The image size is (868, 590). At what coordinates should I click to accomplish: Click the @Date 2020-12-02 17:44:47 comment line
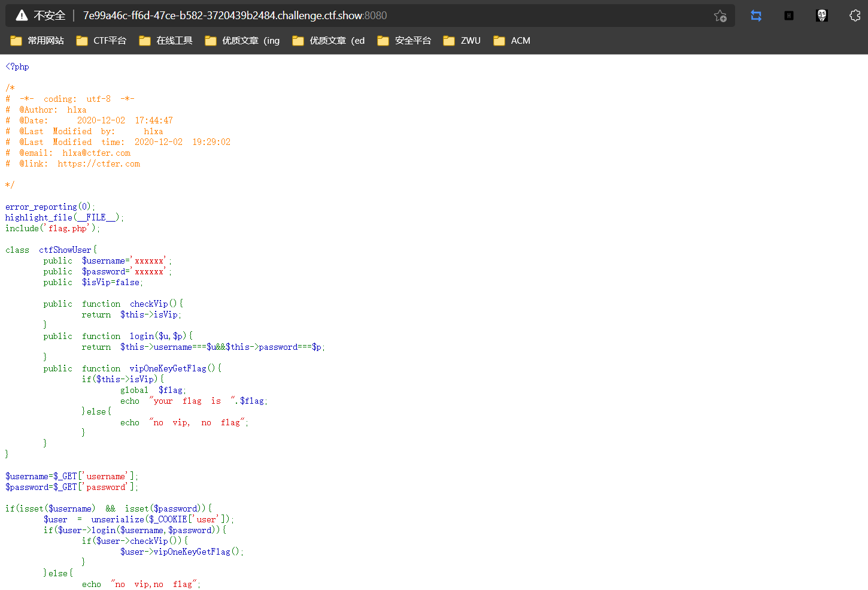point(89,120)
